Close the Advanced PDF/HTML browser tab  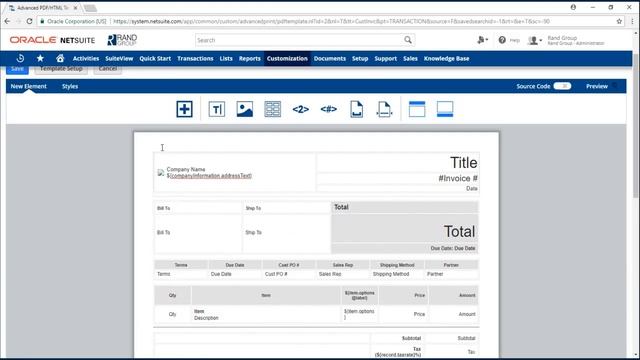tap(76, 8)
